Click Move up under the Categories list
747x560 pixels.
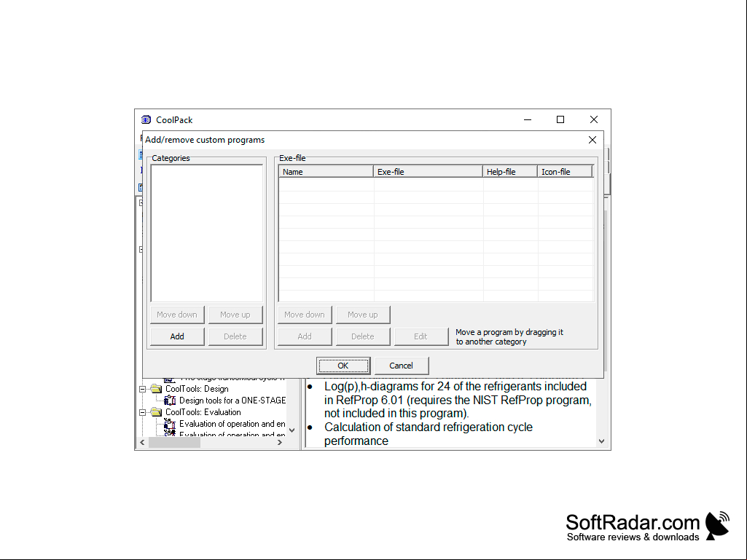tap(235, 315)
